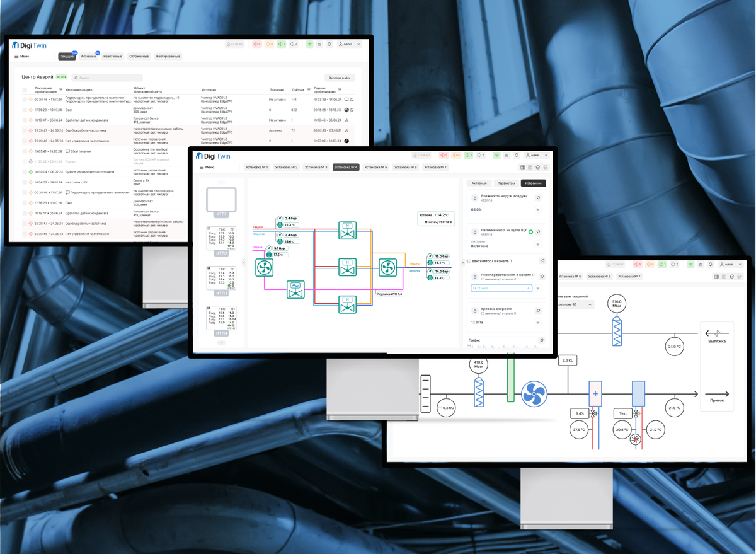Tick the checkbox of the first 00:20:46 • 11.07.24 row
The image size is (756, 554).
[x=25, y=100]
